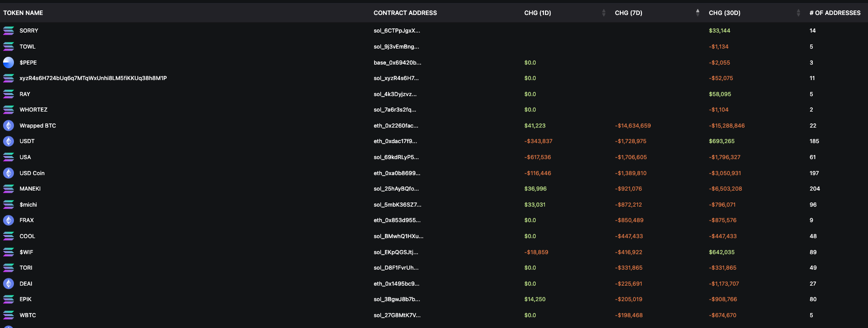Click the Solana icon beside EPIK
The width and height of the screenshot is (868, 328).
point(9,300)
